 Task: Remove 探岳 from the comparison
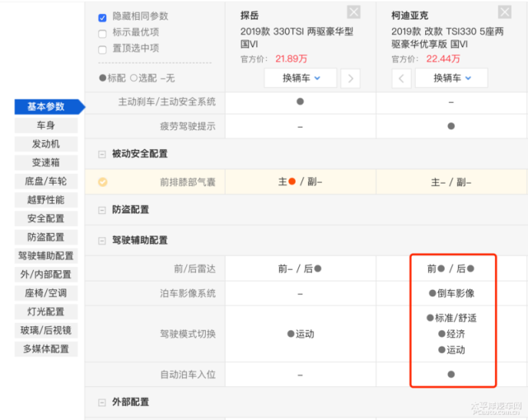tap(353, 12)
